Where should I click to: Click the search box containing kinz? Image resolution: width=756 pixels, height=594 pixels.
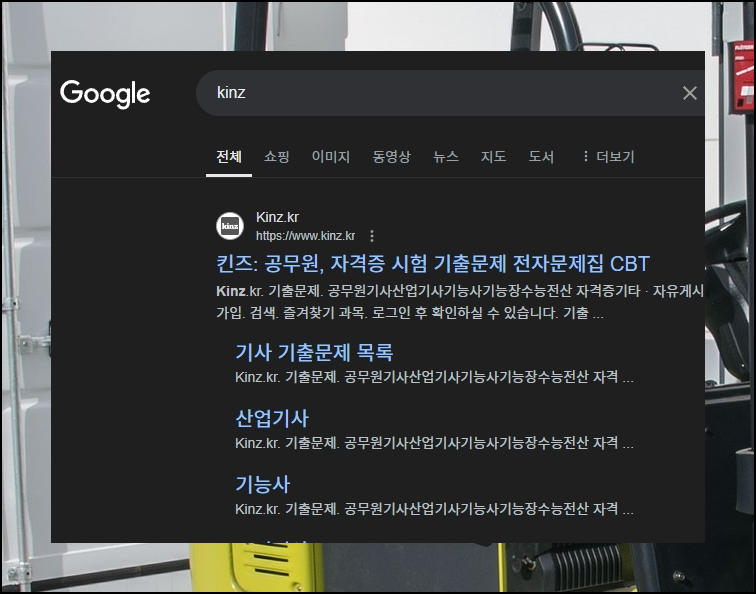(450, 93)
